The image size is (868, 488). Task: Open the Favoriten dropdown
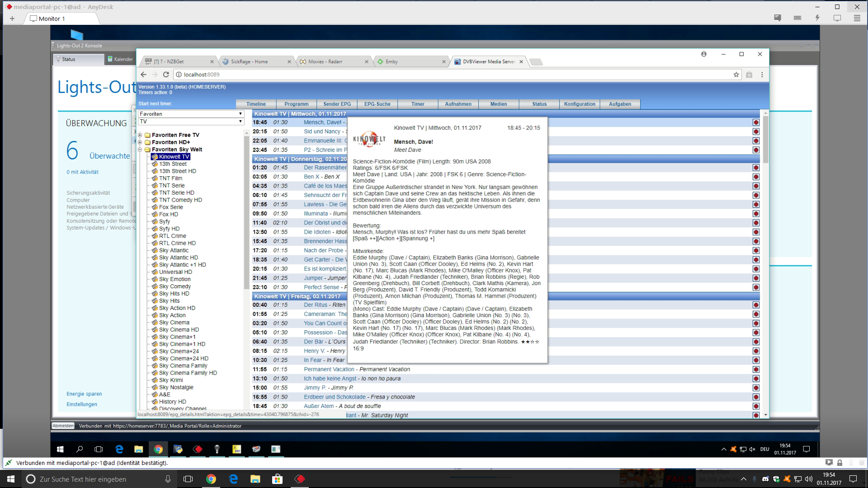(x=191, y=114)
